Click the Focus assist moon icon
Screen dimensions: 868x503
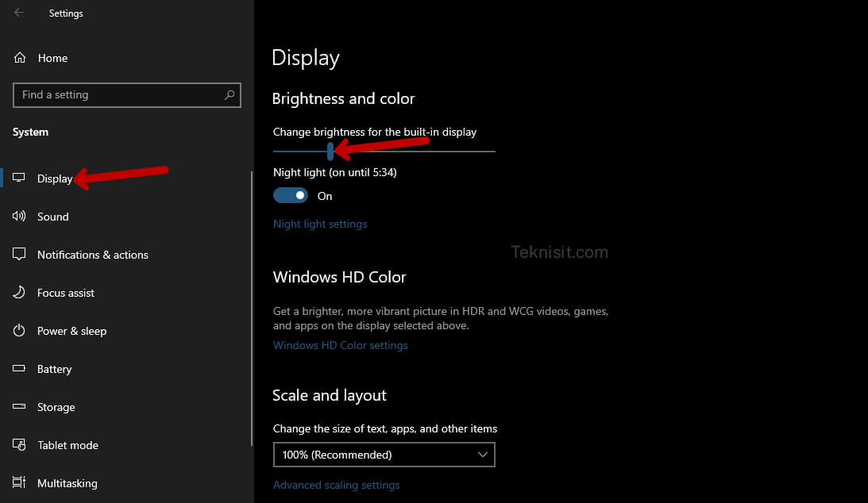point(19,292)
